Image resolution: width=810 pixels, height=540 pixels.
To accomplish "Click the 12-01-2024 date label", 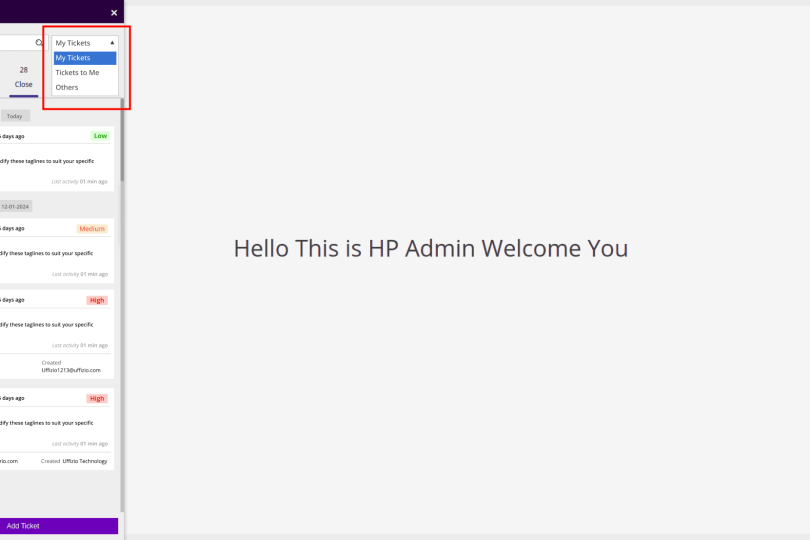I will (15, 207).
